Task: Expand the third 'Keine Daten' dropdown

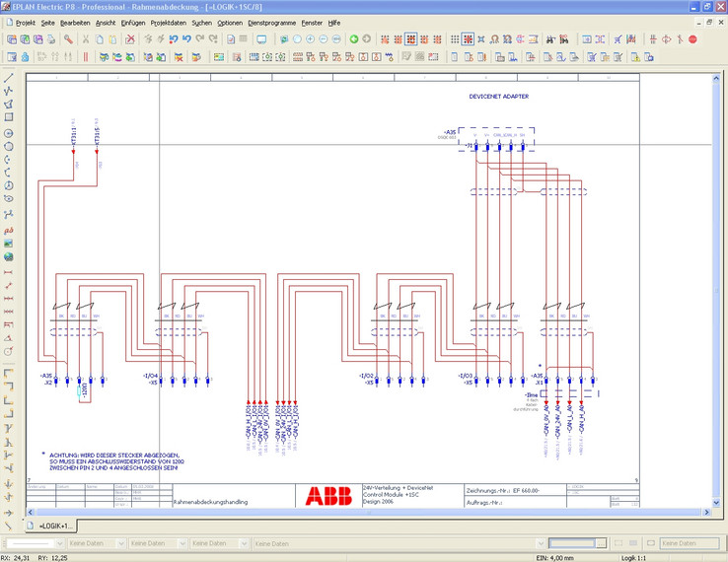Action: pyautogui.click(x=247, y=543)
